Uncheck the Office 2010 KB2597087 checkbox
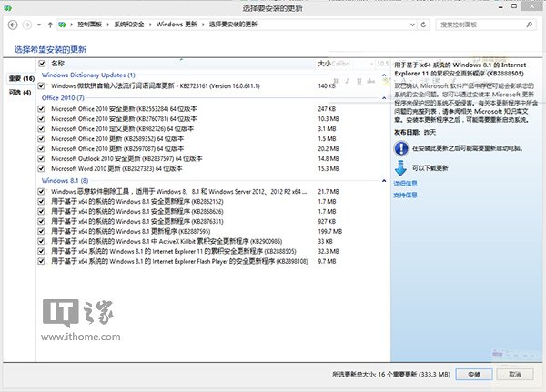This screenshot has width=546, height=392. [41, 148]
